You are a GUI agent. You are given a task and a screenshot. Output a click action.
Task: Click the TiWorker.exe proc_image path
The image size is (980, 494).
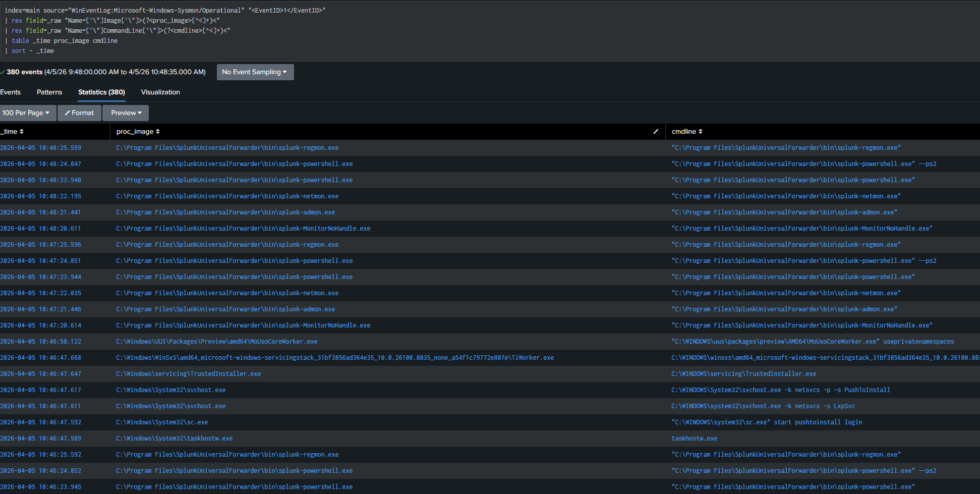pyautogui.click(x=335, y=358)
